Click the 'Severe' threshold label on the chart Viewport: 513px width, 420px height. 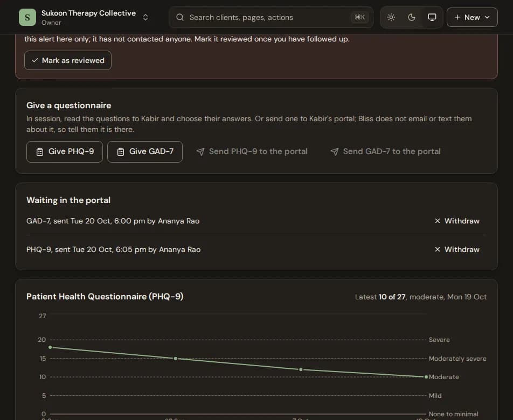click(439, 340)
